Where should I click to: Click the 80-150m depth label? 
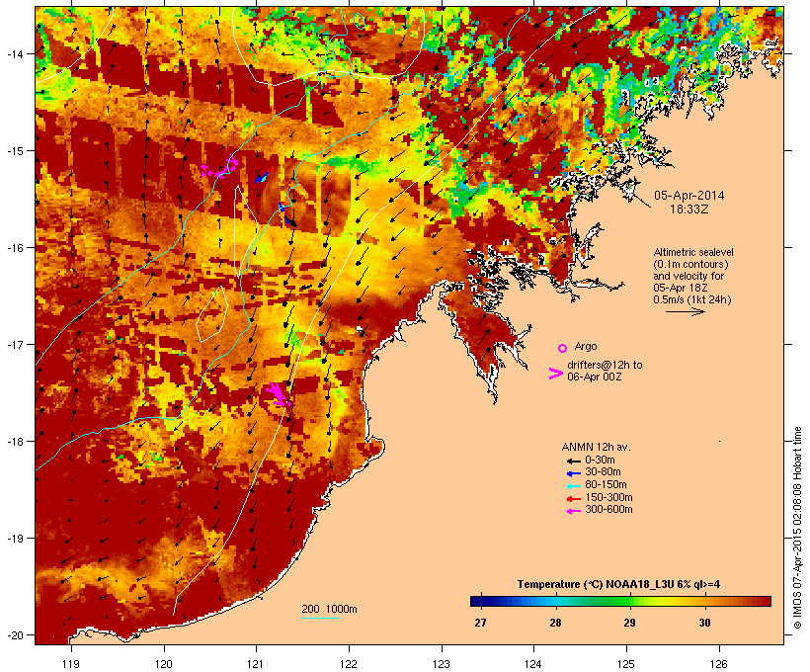[606, 485]
